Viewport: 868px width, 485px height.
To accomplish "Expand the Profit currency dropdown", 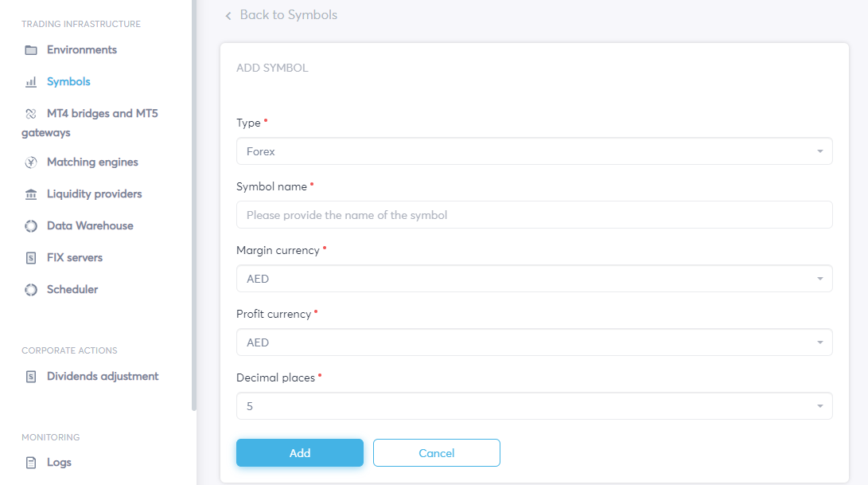I will pos(534,342).
